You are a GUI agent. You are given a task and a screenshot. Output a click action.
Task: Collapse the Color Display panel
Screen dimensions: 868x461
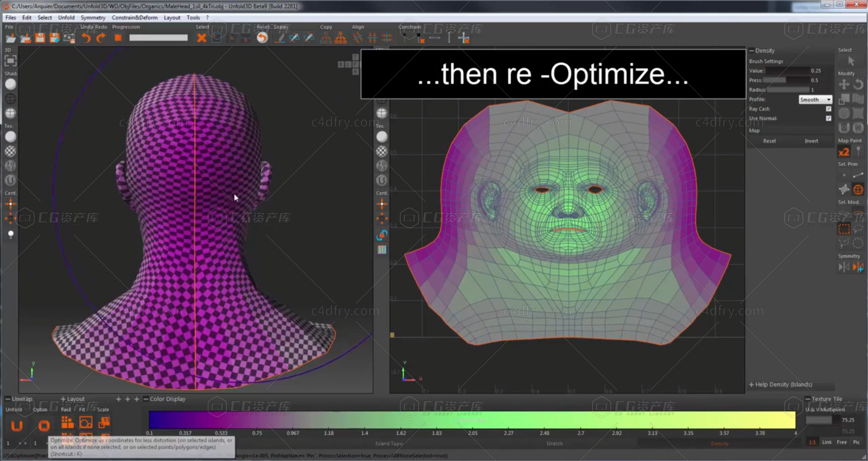(x=146, y=399)
